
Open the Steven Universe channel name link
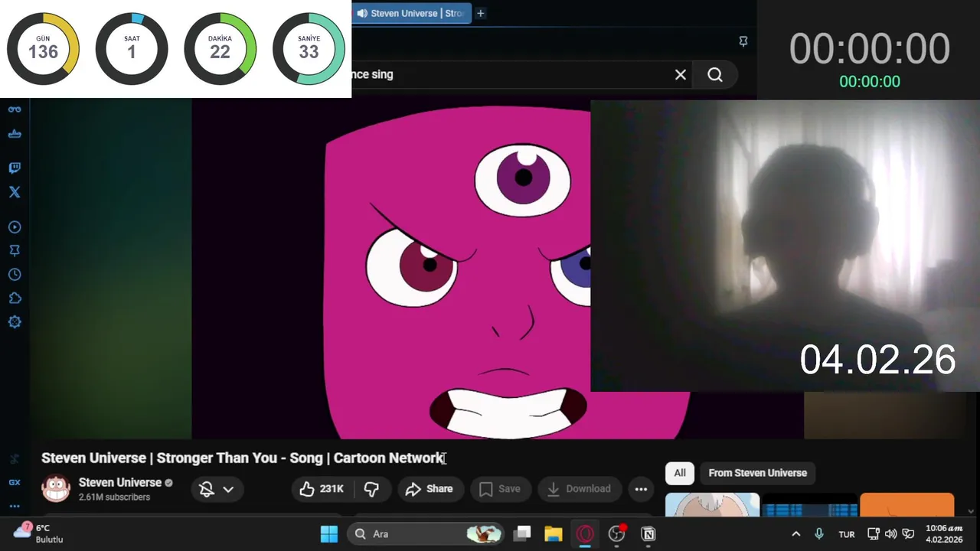(120, 482)
